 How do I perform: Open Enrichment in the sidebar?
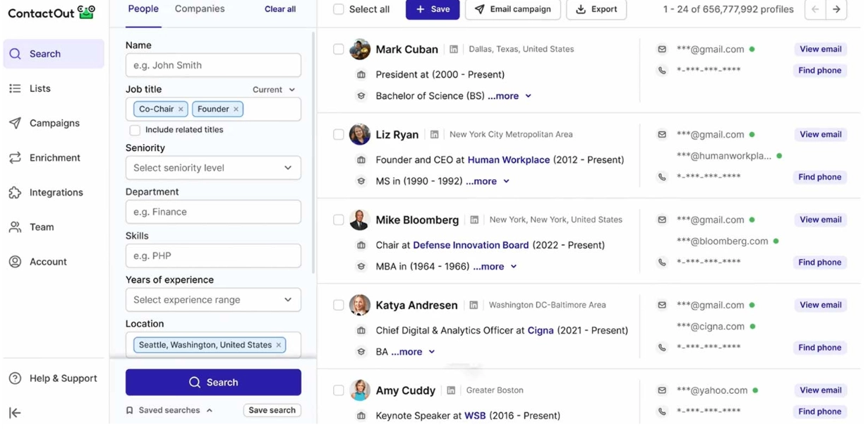coord(54,158)
